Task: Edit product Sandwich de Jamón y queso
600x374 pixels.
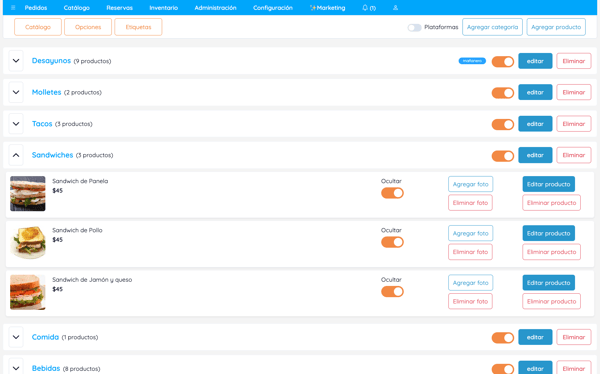Action: coord(548,283)
